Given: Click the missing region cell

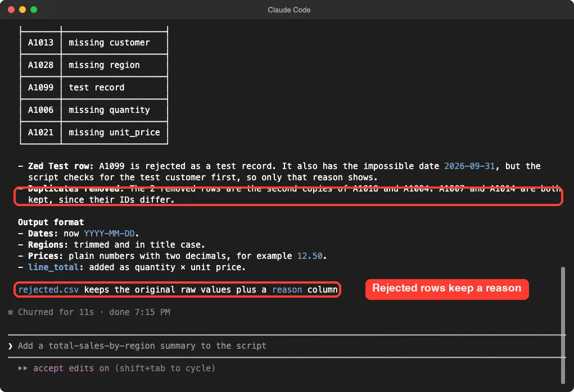Looking at the screenshot, I should pyautogui.click(x=114, y=65).
